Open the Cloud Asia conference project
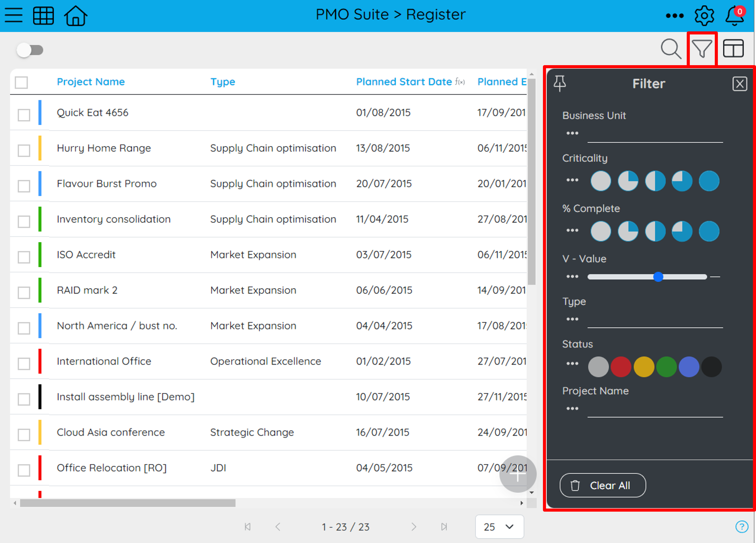The height and width of the screenshot is (543, 756). coord(111,432)
